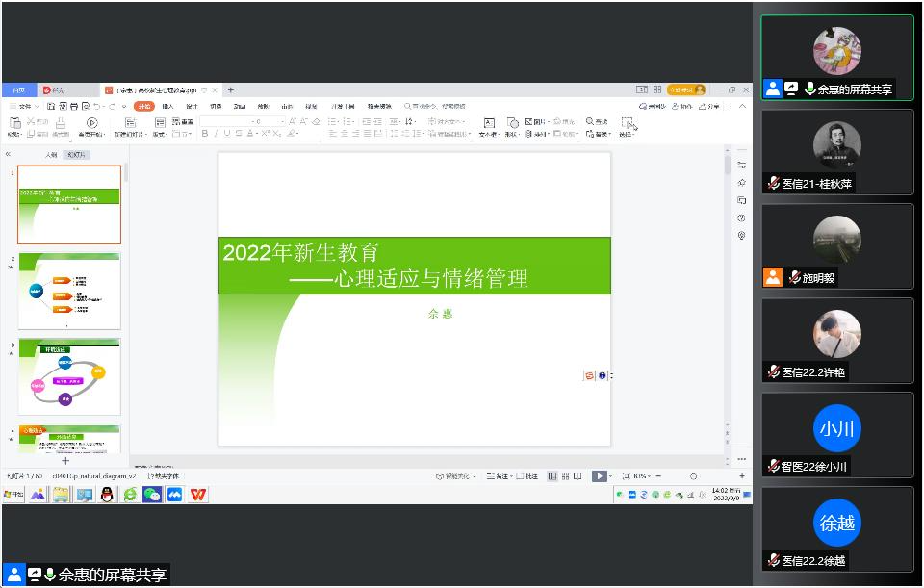
Task: Open the Layout dropdown in ribbon
Action: point(160,134)
